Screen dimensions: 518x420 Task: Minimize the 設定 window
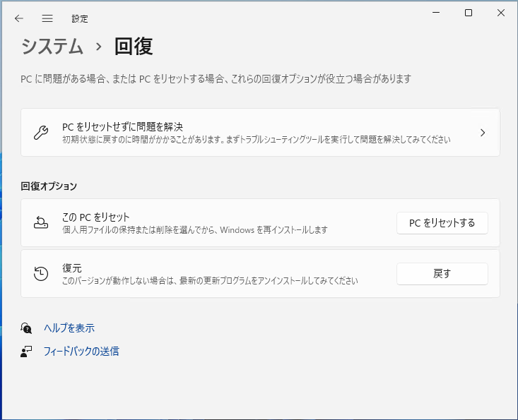coord(436,13)
